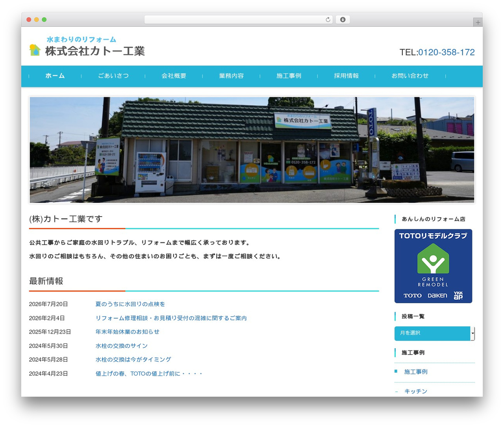The width and height of the screenshot is (504, 427).
Task: Expand the 月を選択 archive dropdown
Action: tap(435, 333)
